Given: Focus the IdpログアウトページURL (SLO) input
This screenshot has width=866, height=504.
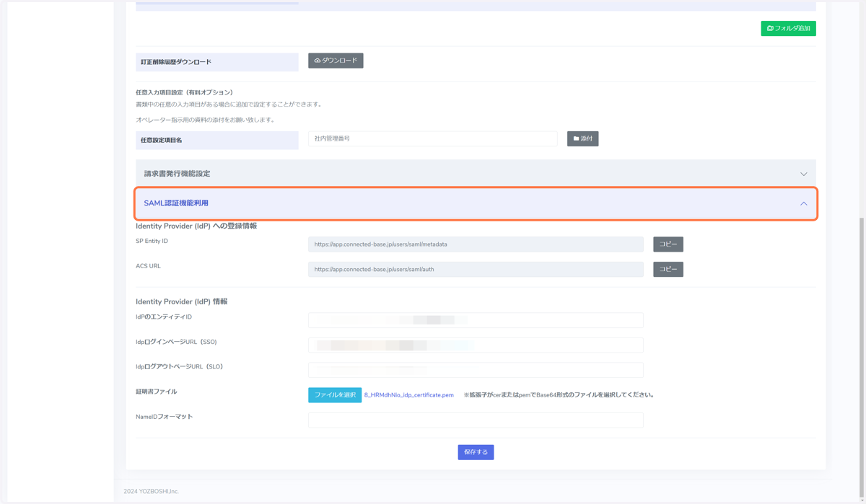Looking at the screenshot, I should [476, 370].
